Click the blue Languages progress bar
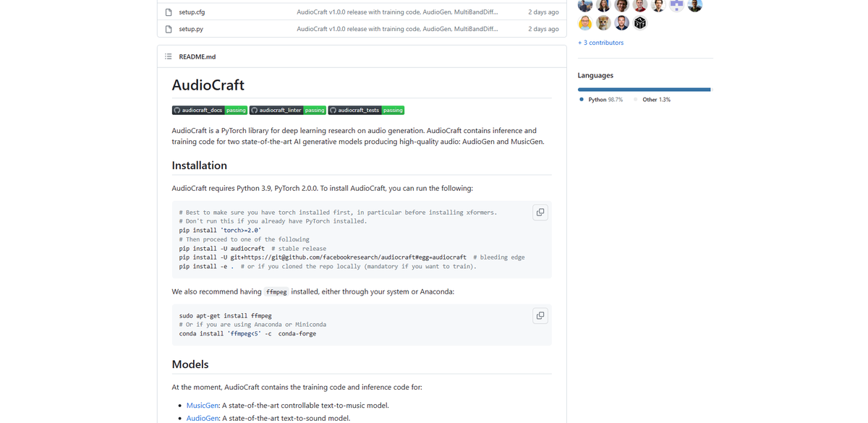868x423 pixels. [x=644, y=90]
